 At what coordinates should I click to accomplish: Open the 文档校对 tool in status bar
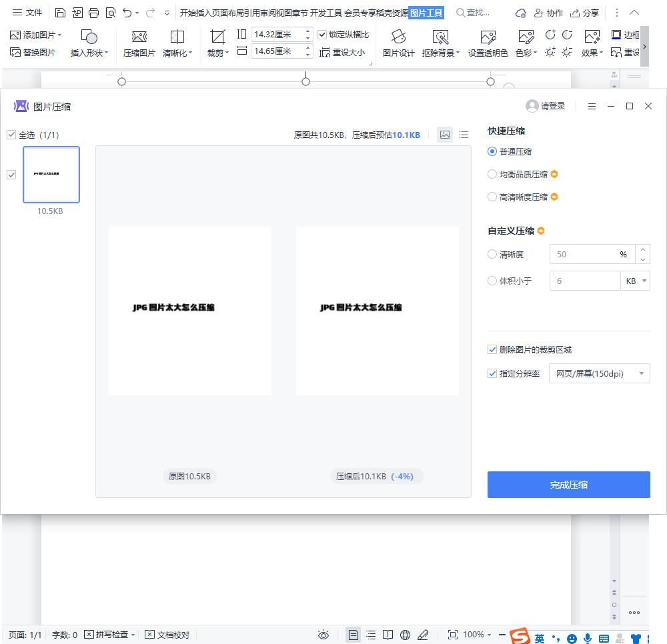click(167, 635)
